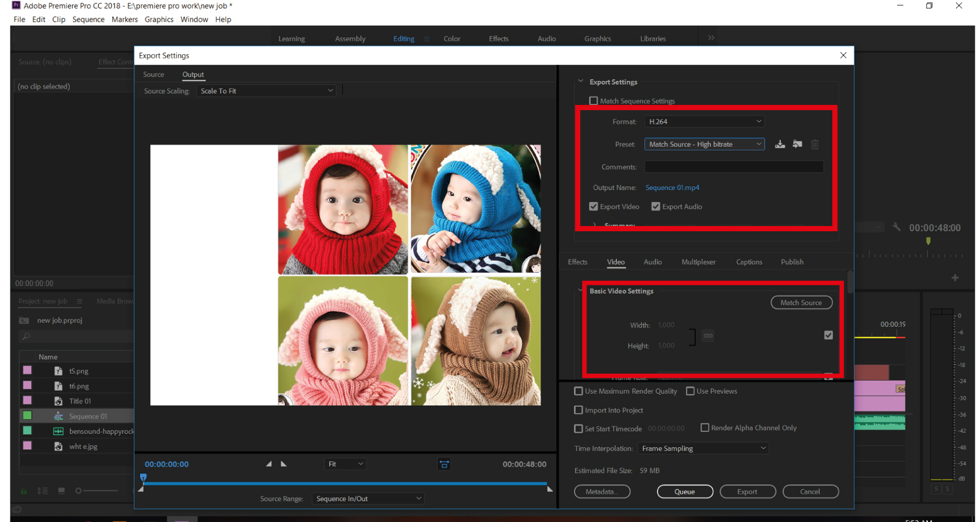Import a preset from file

[x=797, y=144]
